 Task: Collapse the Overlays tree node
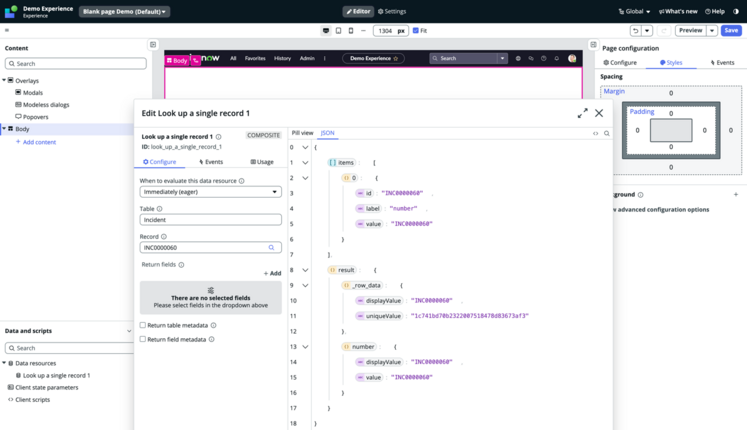[4, 80]
